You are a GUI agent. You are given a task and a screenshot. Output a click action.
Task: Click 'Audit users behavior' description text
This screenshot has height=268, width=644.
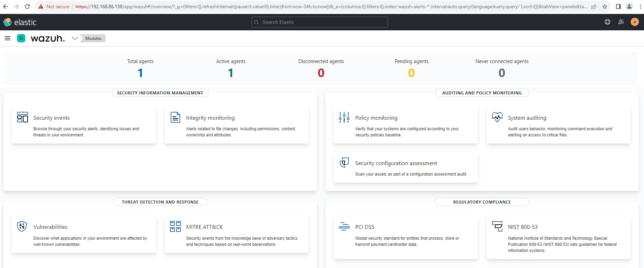(560, 132)
